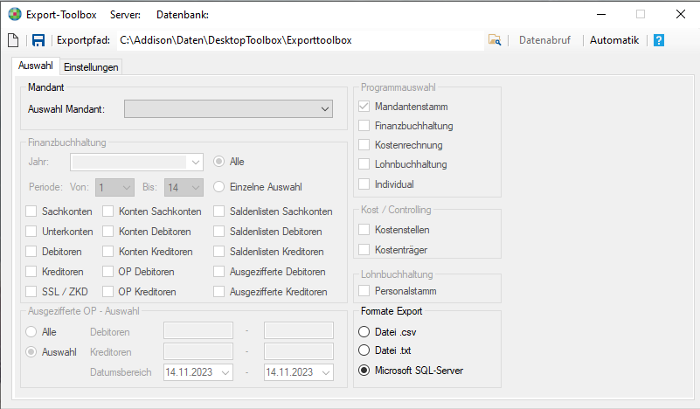Click the blue save diskette icon
This screenshot has width=700, height=409.
[38, 40]
